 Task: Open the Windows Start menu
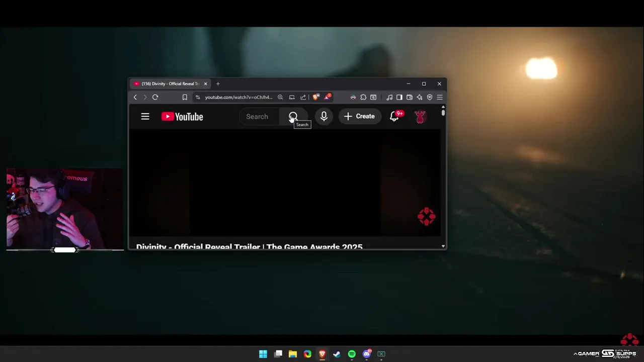[263, 354]
